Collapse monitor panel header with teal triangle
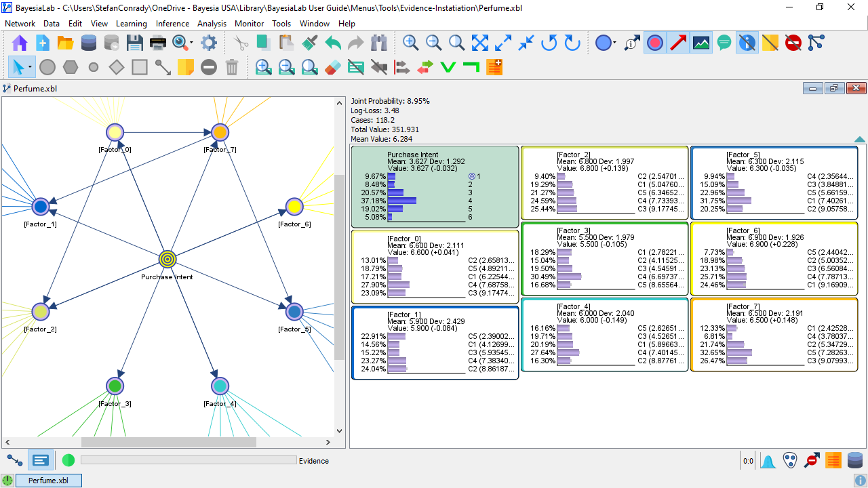Image resolution: width=868 pixels, height=488 pixels. [859, 140]
